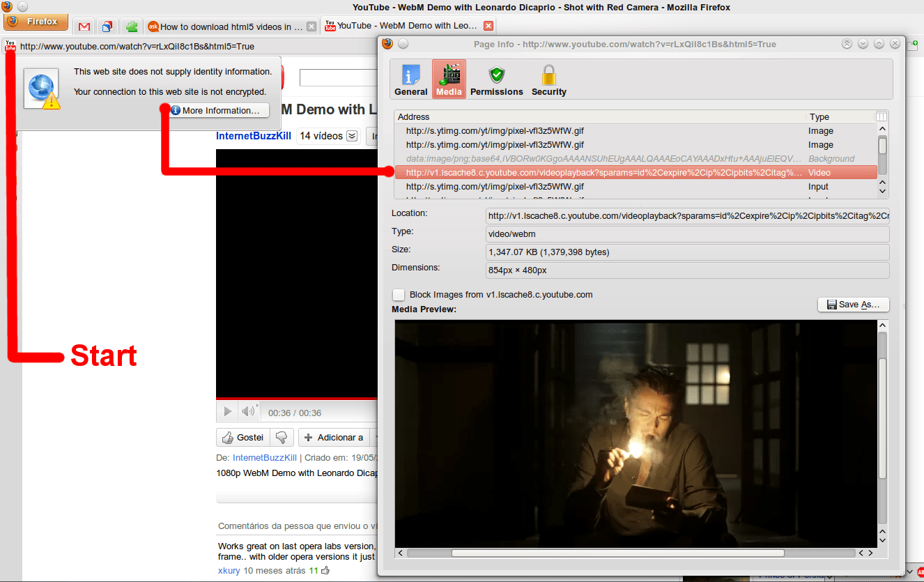
Task: Sort media list by Address column
Action: click(x=600, y=117)
